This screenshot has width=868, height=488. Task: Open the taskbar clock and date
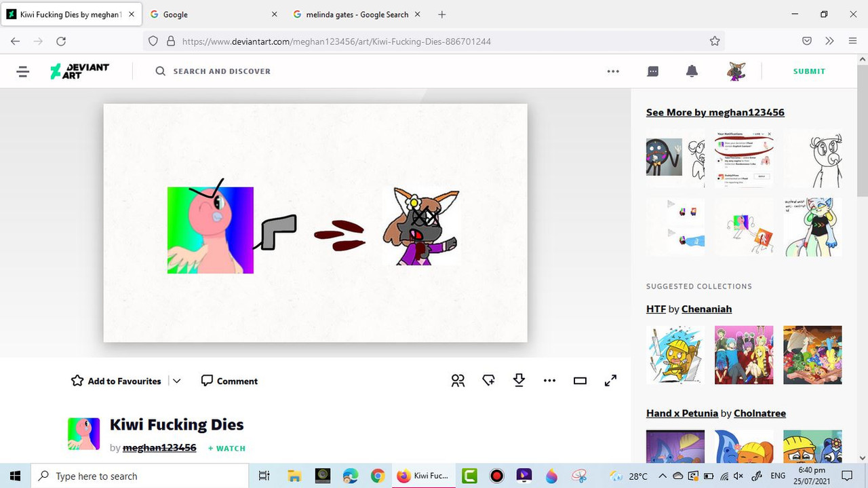coord(812,476)
